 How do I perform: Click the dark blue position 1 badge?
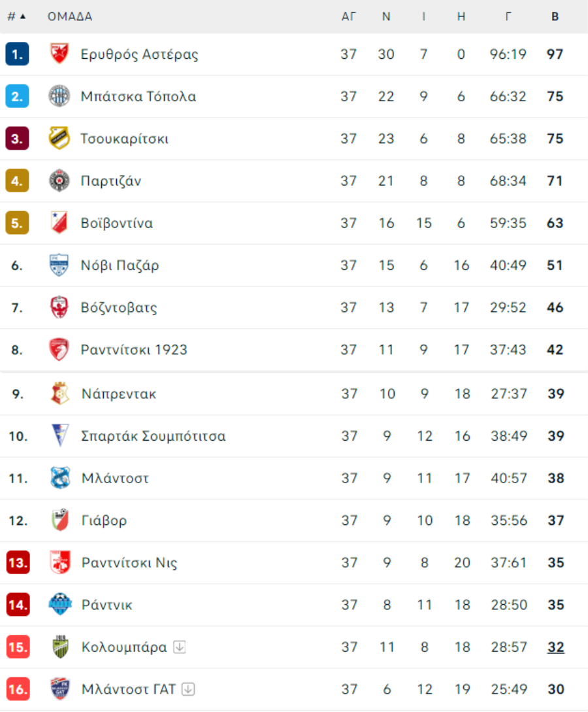tap(17, 54)
